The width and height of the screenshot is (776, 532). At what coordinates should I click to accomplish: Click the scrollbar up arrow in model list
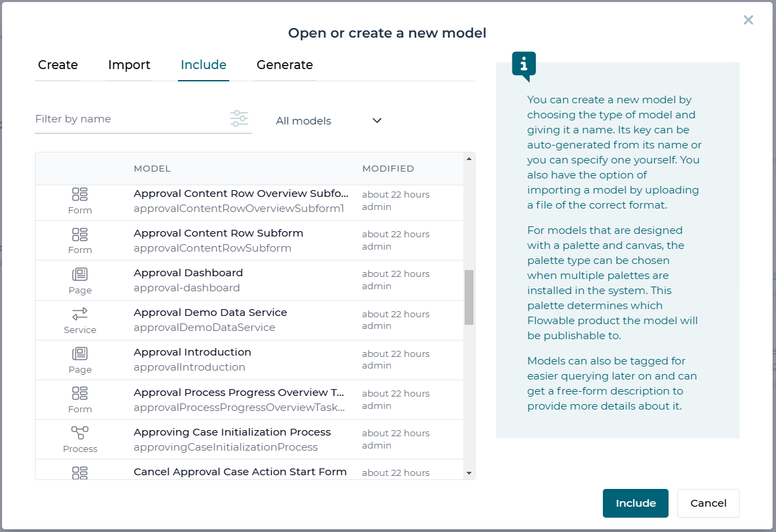(469, 159)
